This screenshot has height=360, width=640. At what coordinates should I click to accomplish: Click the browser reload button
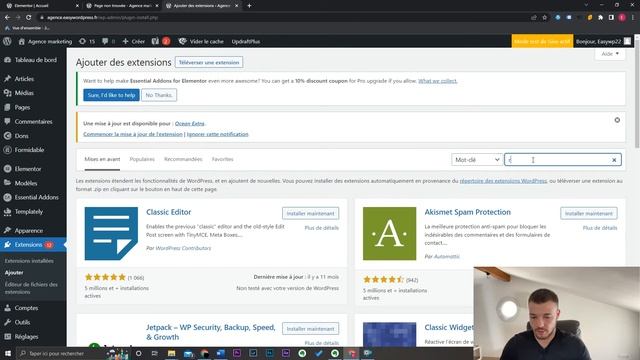[29, 18]
